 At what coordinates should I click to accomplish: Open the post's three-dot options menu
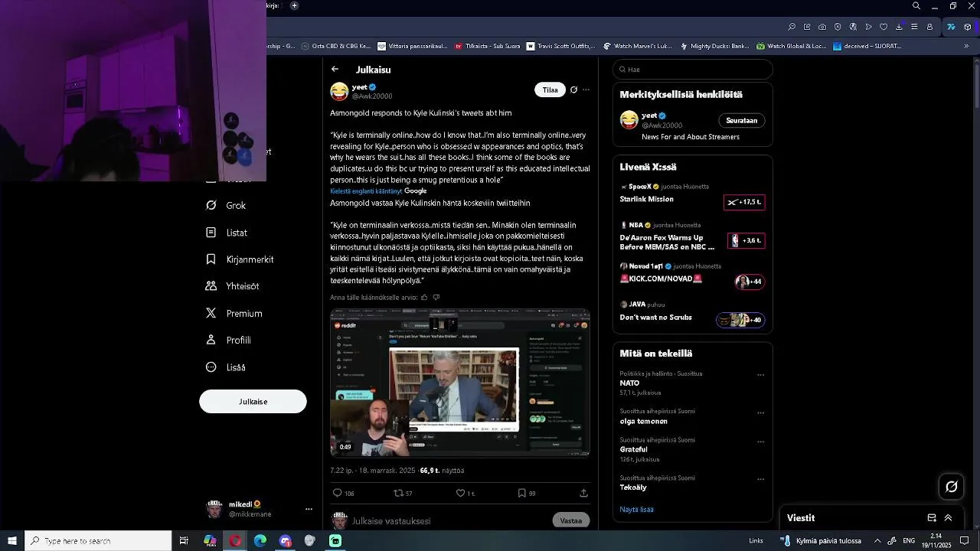[x=586, y=90]
